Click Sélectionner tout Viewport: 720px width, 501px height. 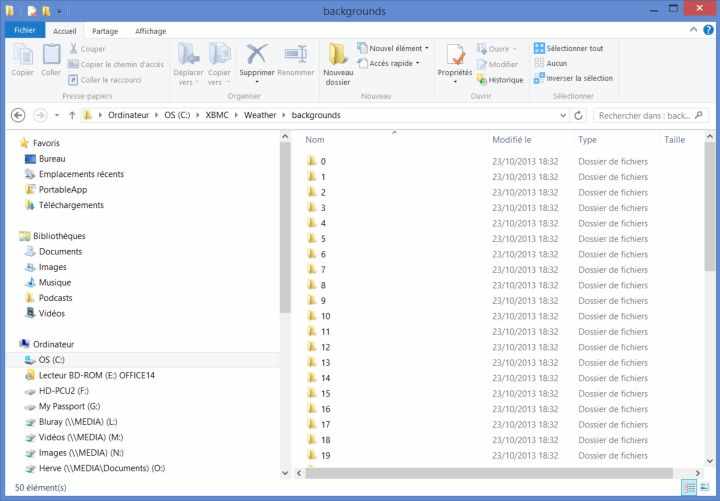tap(568, 48)
